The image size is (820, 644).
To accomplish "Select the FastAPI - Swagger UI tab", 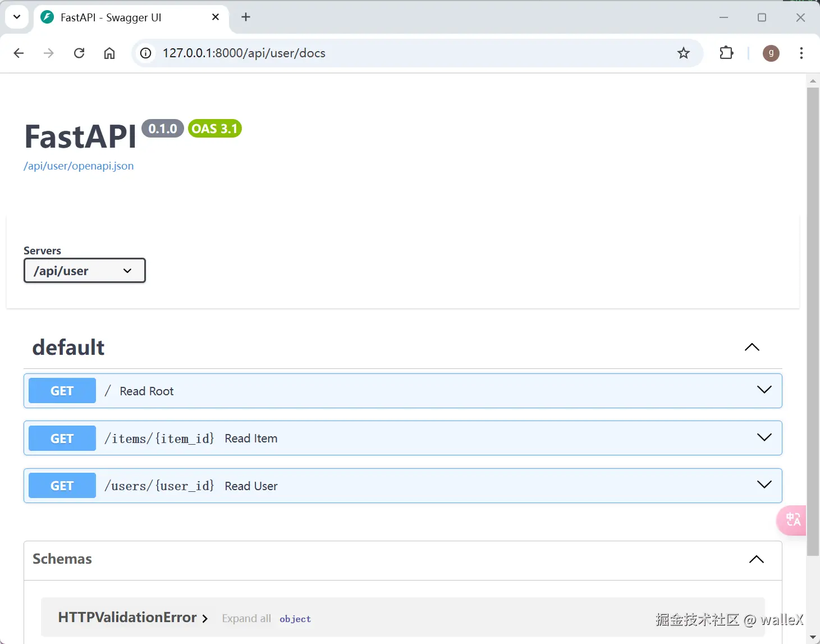I will 131,19.
